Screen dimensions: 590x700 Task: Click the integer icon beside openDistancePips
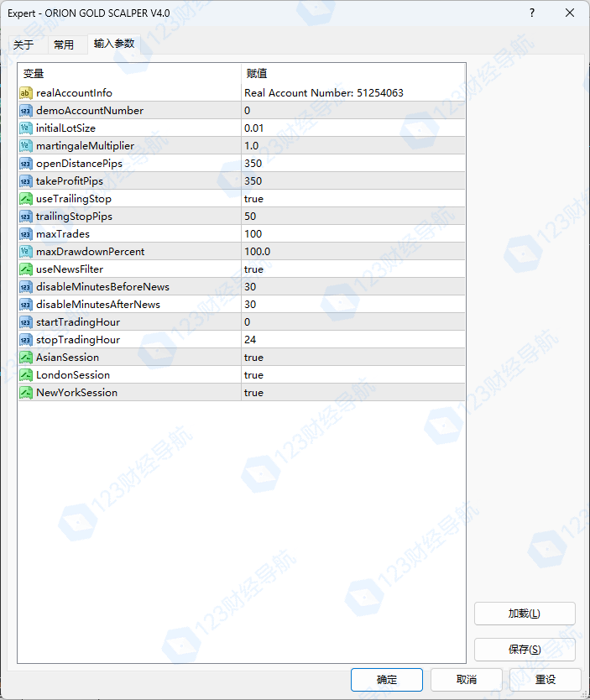click(26, 164)
